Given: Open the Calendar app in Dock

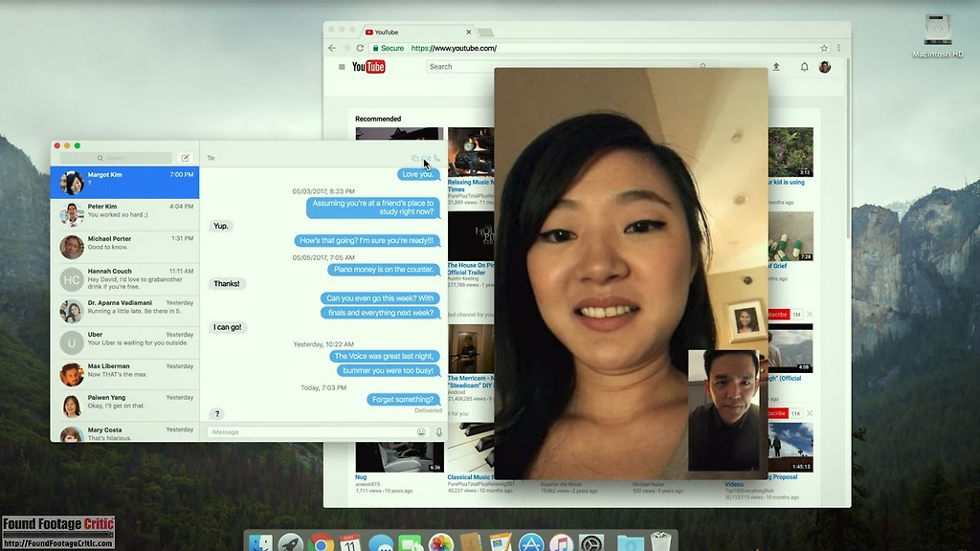Looking at the screenshot, I should click(350, 543).
